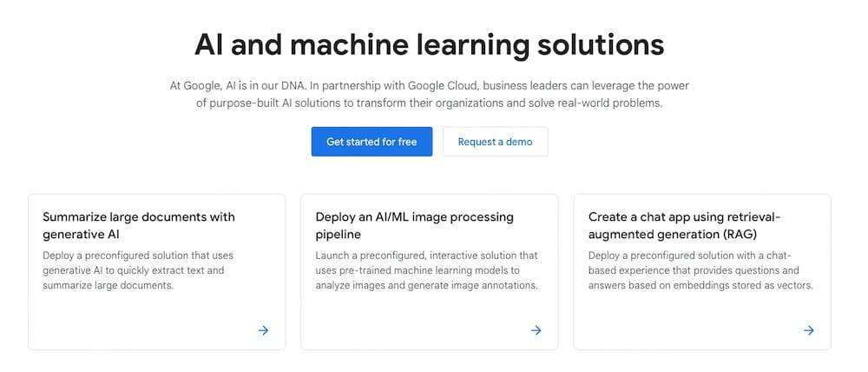Image resolution: width=868 pixels, height=372 pixels.
Task: Click the "AI and machine learning solutions" heading
Action: 429,43
